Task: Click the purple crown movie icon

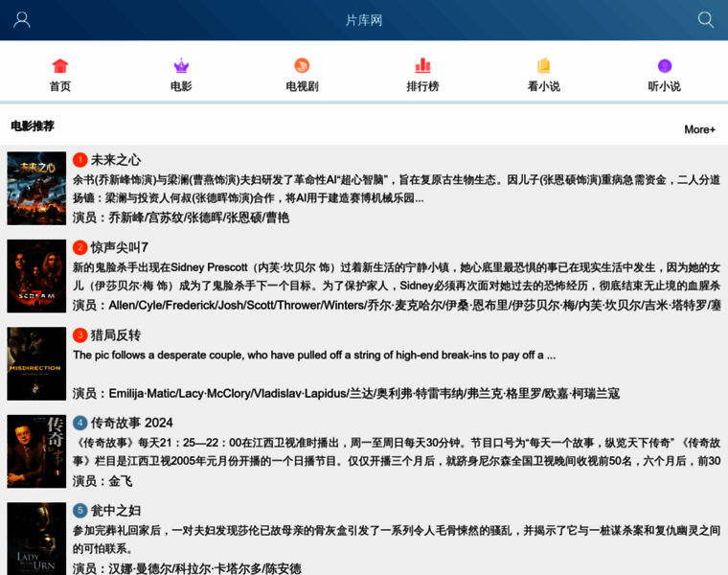Action: tap(181, 65)
